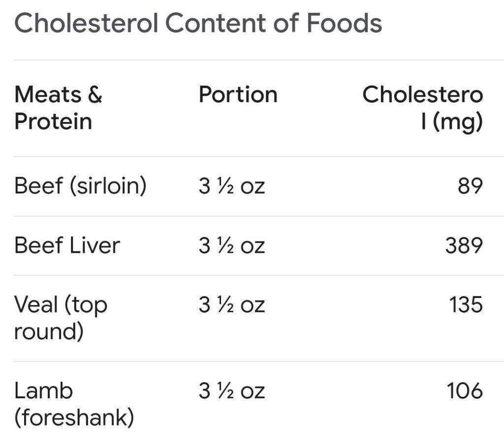Screen dimensions: 504x447
Task: Click the portion size for Veal
Action: coord(231,305)
